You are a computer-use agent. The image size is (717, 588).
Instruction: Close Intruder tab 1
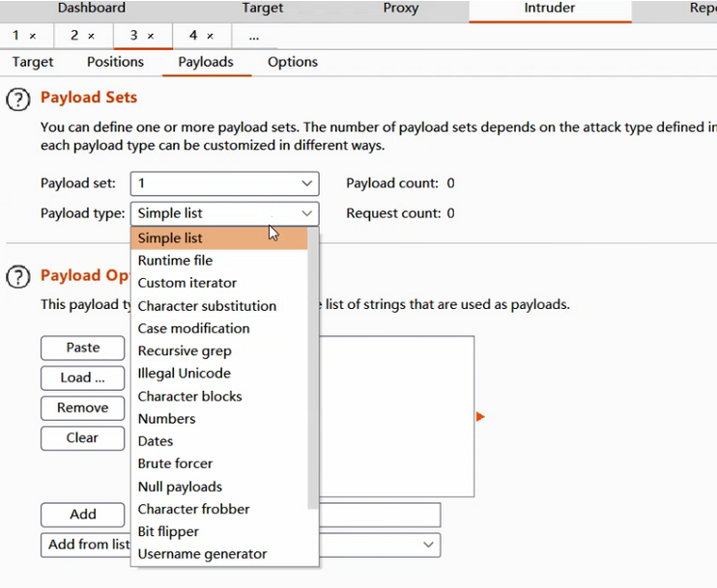(33, 36)
